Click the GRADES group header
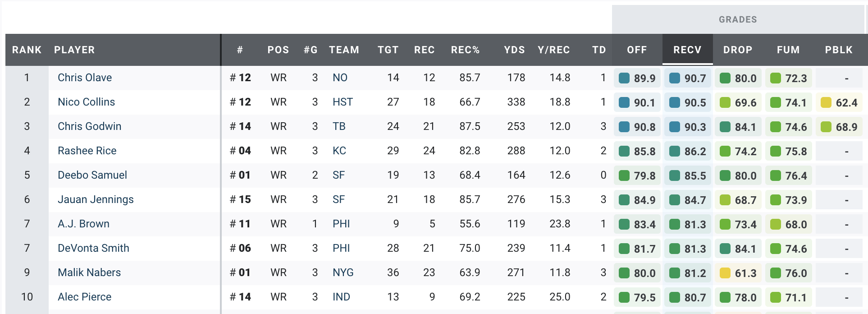 pos(738,19)
